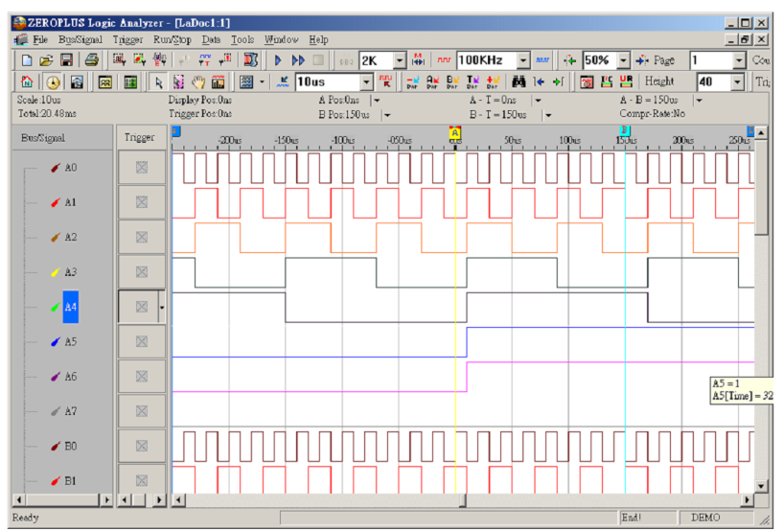Click the IIC protocol analyzer icon
This screenshot has height=532, width=784.
pyautogui.click(x=607, y=81)
